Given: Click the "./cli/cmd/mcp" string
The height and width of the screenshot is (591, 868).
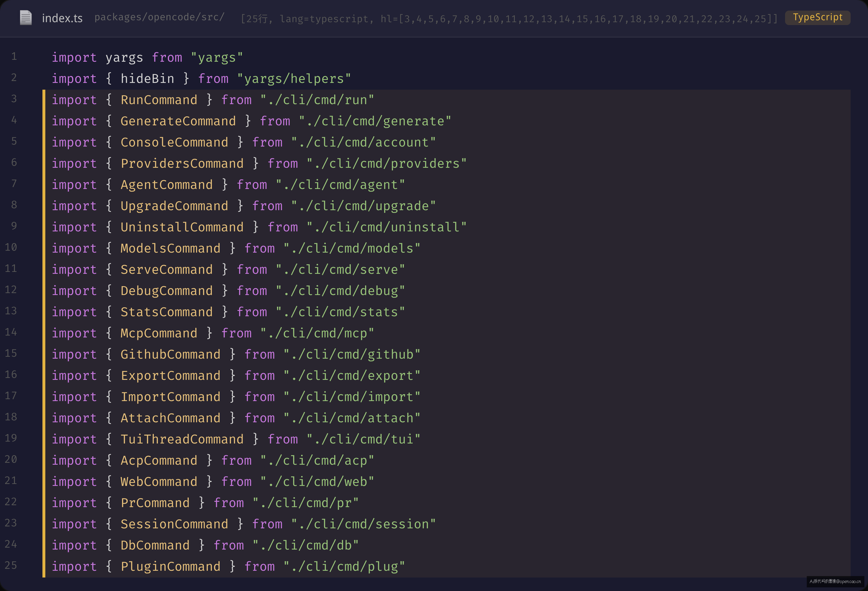Looking at the screenshot, I should click(x=317, y=333).
